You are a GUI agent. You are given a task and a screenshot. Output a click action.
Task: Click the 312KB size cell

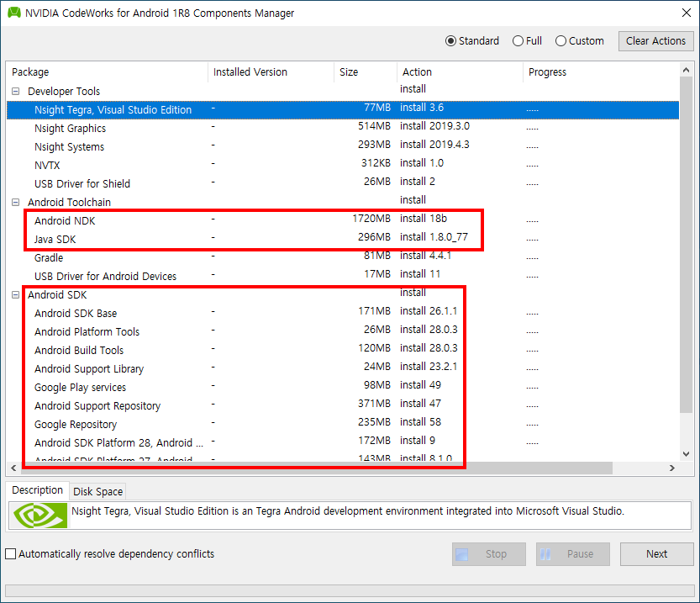tap(376, 163)
